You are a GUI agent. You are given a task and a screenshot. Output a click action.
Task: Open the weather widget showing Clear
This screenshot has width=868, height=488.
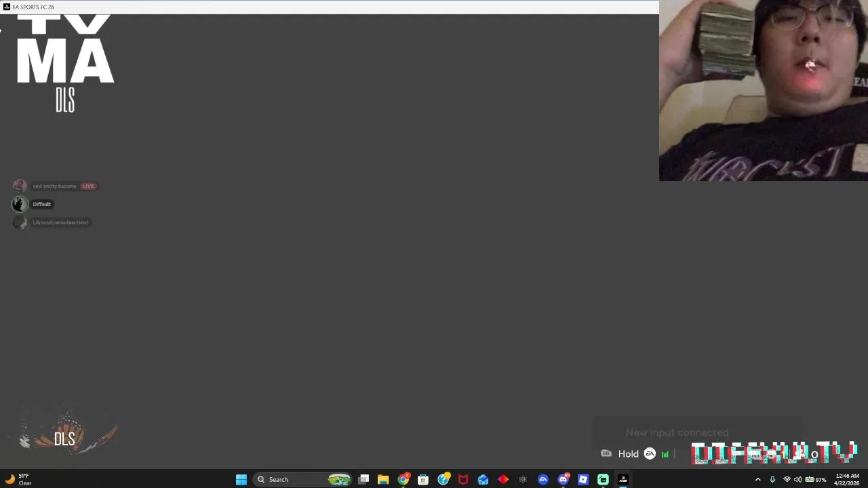click(18, 479)
